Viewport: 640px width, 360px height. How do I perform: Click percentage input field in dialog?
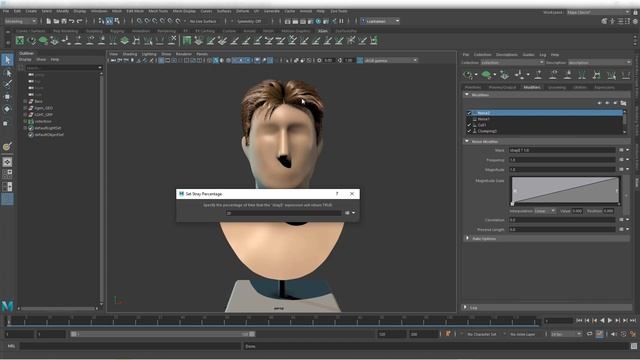[x=284, y=213]
